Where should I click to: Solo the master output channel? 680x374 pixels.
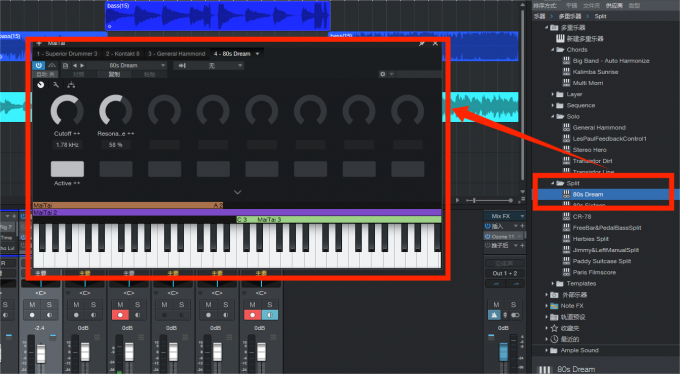click(513, 305)
